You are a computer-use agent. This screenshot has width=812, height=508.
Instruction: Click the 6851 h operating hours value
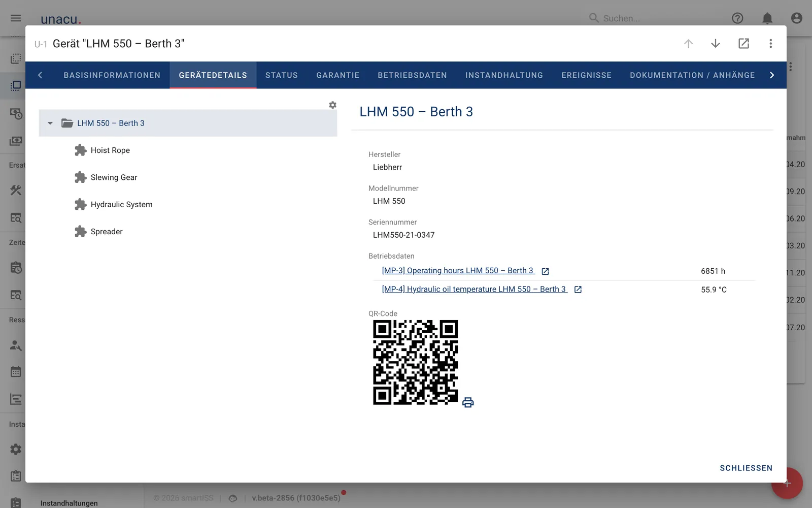tap(713, 271)
